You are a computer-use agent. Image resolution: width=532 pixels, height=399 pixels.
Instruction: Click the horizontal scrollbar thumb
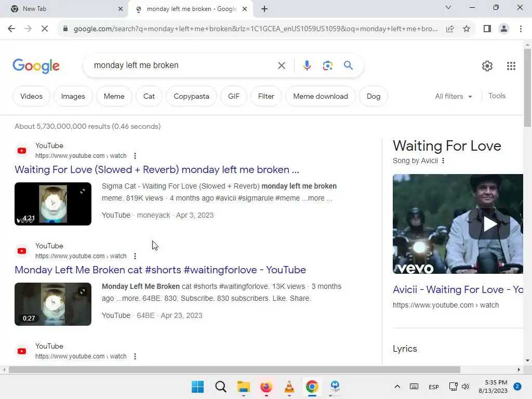[x=234, y=369]
